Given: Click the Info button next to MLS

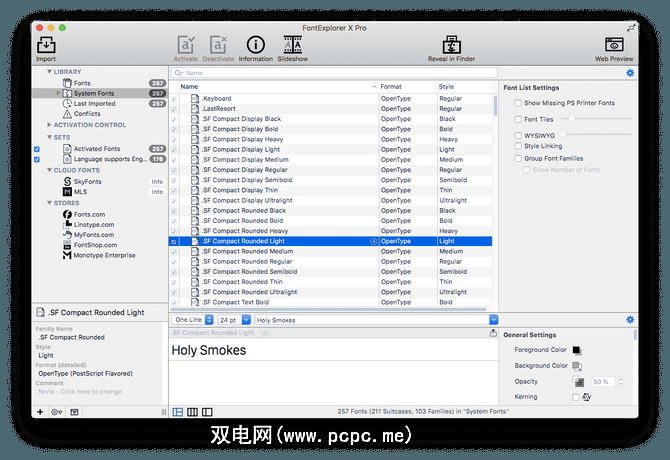Looking at the screenshot, I should (x=157, y=192).
